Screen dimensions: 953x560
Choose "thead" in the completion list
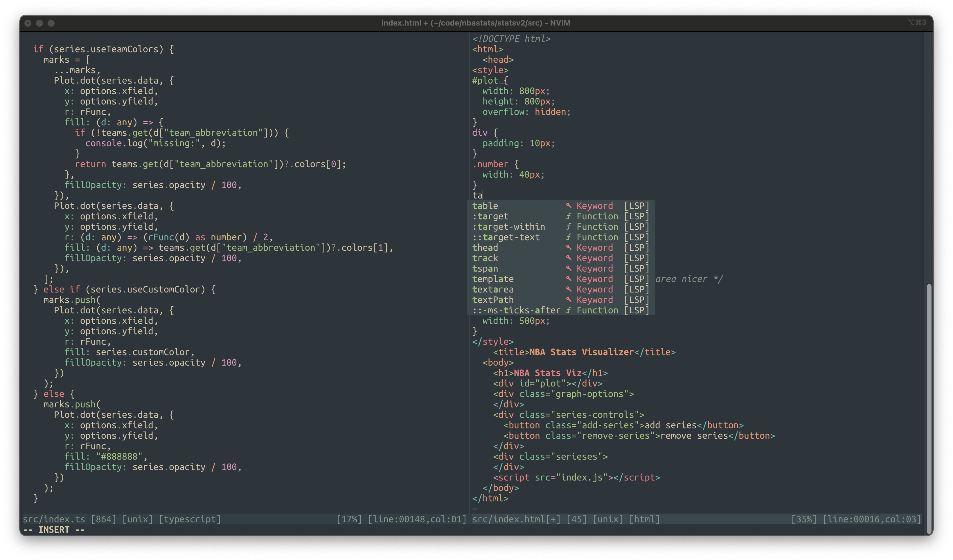click(x=485, y=248)
